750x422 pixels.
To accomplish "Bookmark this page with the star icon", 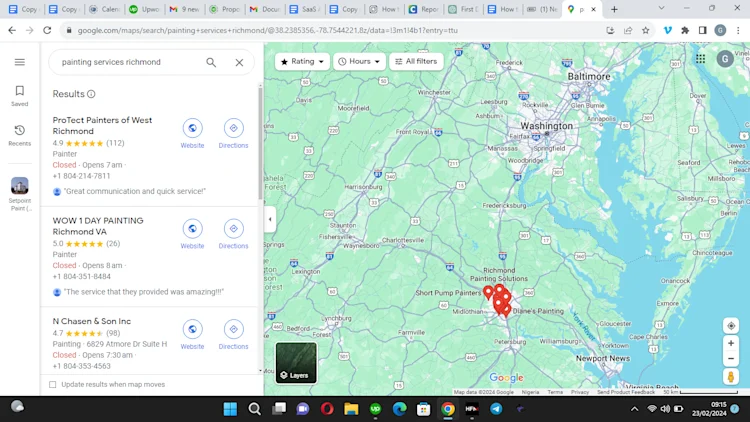I will click(x=645, y=30).
